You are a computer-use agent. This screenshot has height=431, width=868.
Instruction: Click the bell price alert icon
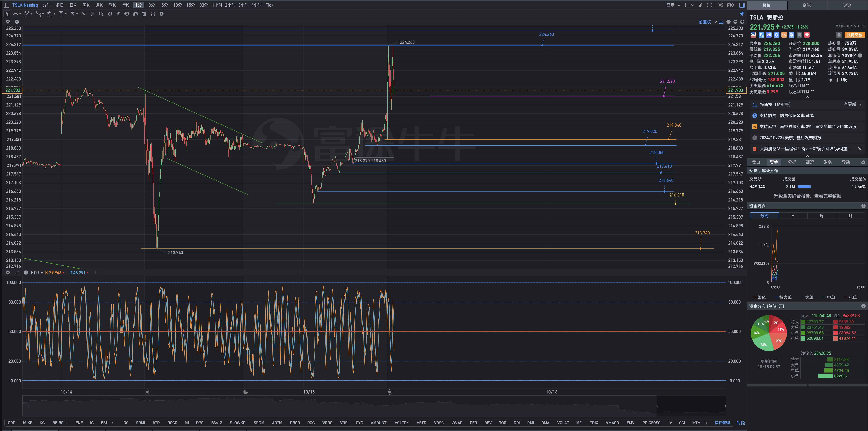(839, 35)
